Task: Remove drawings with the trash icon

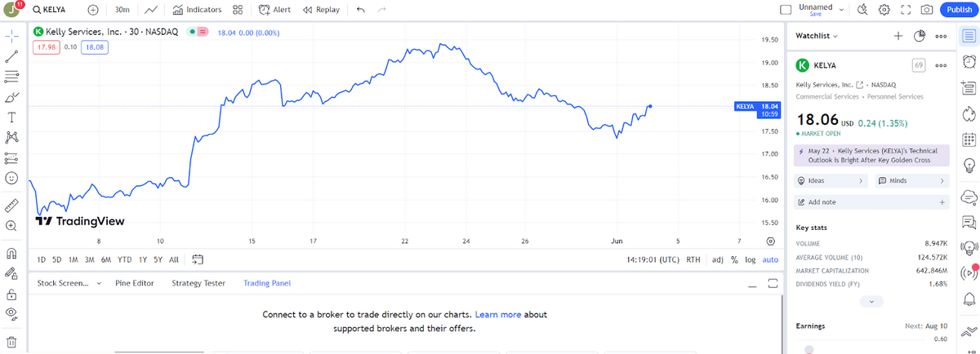Action: pos(11,341)
